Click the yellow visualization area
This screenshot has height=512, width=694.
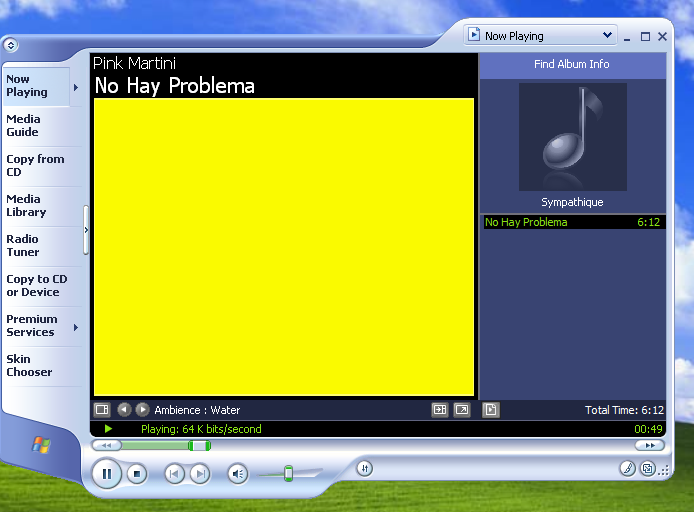[284, 247]
